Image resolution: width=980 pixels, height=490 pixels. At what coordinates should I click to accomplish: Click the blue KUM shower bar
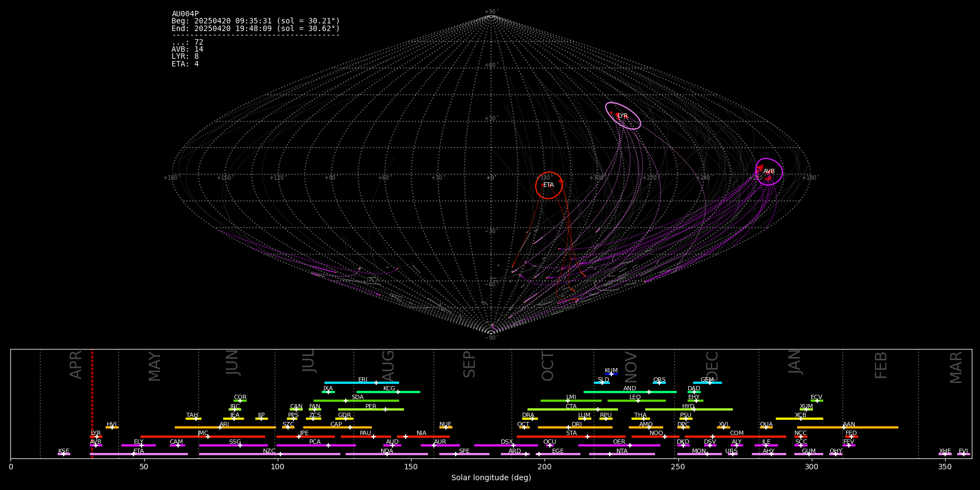tap(611, 374)
